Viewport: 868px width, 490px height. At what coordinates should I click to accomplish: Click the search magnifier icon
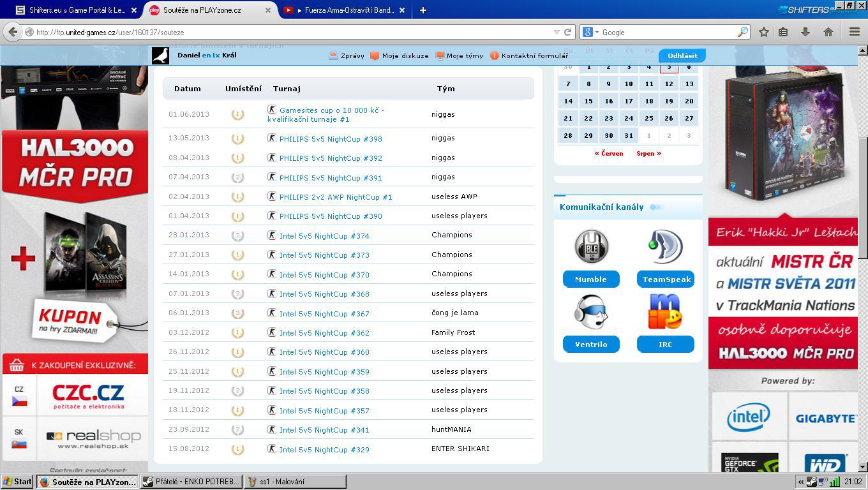[743, 32]
